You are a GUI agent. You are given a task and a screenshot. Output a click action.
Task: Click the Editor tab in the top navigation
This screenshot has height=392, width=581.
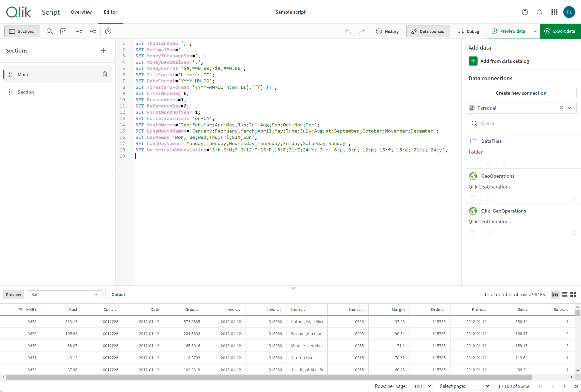pos(110,12)
